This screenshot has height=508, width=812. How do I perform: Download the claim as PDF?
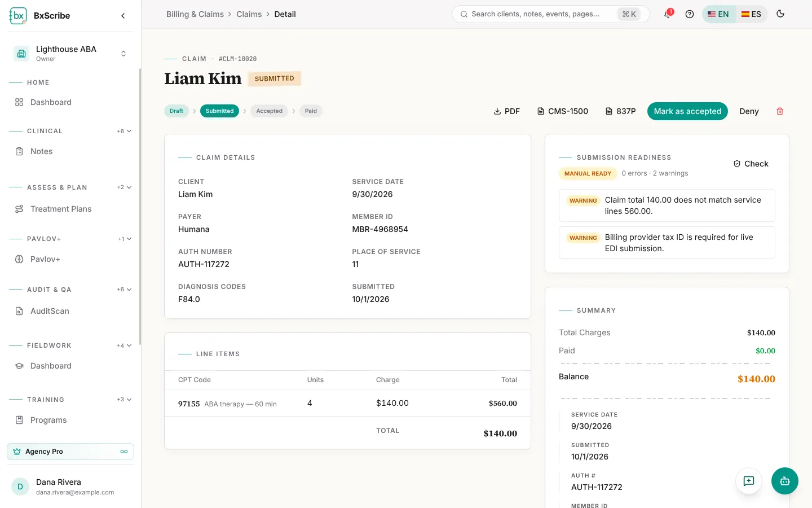[x=506, y=111]
